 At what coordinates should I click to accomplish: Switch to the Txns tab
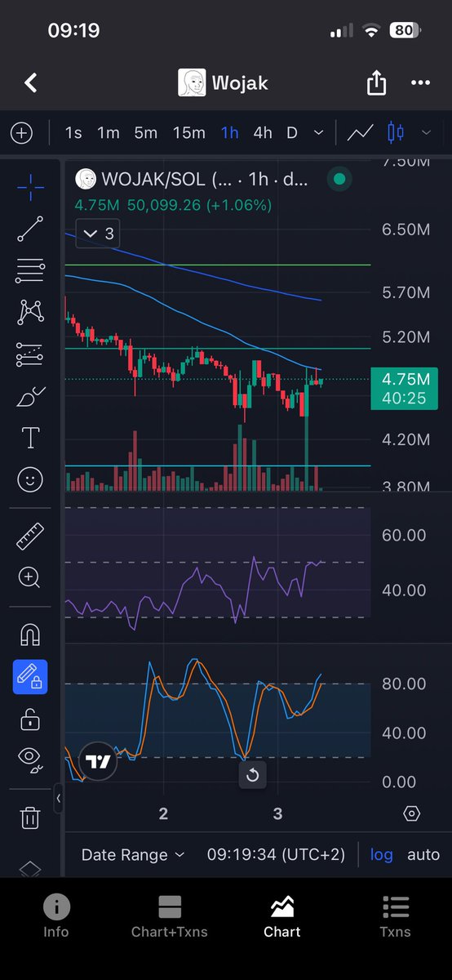click(396, 915)
